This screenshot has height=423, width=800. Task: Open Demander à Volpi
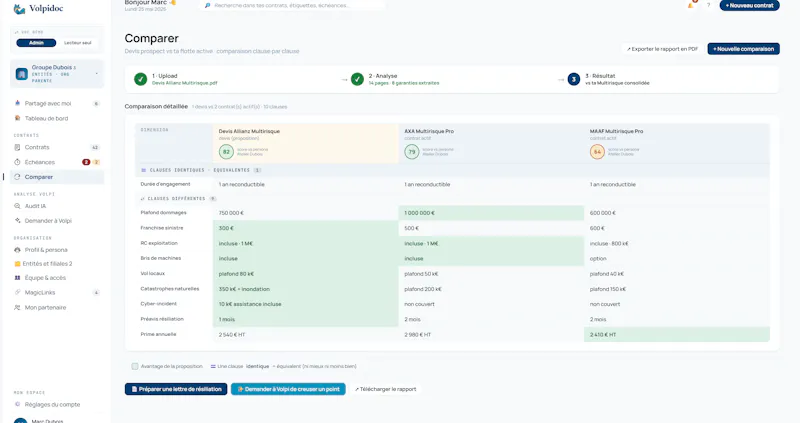click(x=57, y=220)
